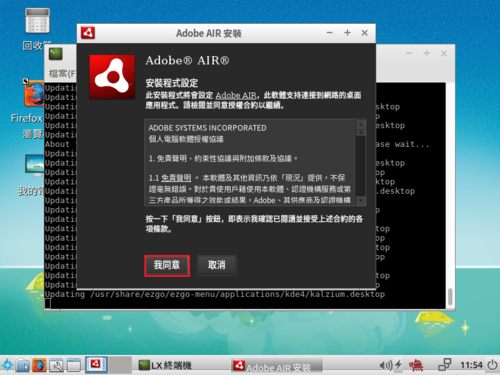Viewport: 500px width, 375px height.
Task: Click the large red Adobe AIR logo
Action: [112, 77]
